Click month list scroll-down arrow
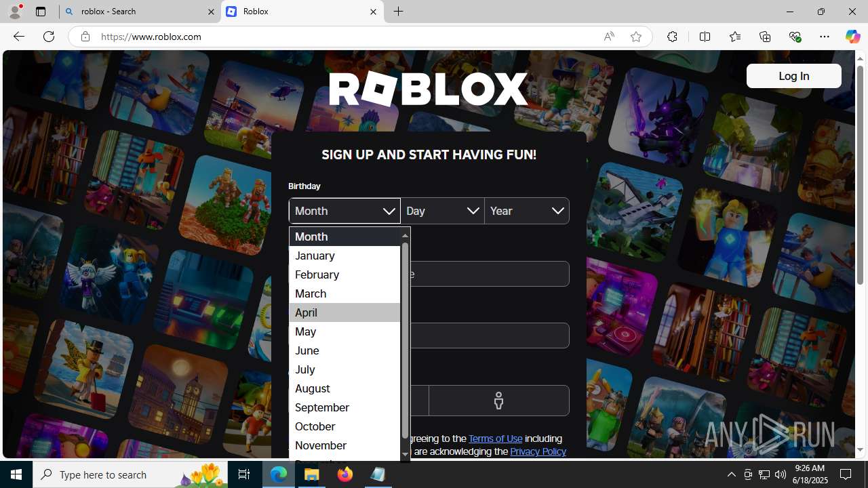Viewport: 868px width, 488px height. [x=405, y=454]
